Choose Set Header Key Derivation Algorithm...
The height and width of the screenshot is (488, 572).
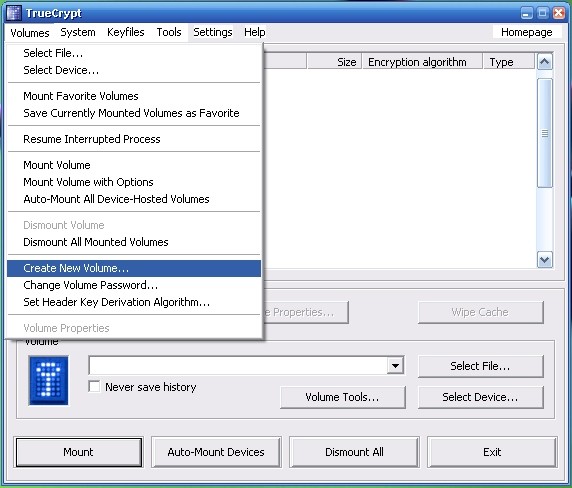tap(134, 302)
